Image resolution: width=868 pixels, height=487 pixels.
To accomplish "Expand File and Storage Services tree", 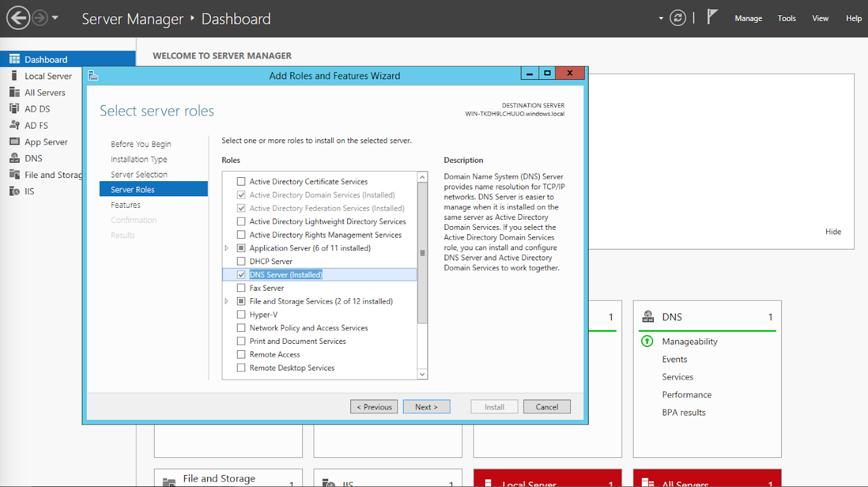I will pos(227,301).
